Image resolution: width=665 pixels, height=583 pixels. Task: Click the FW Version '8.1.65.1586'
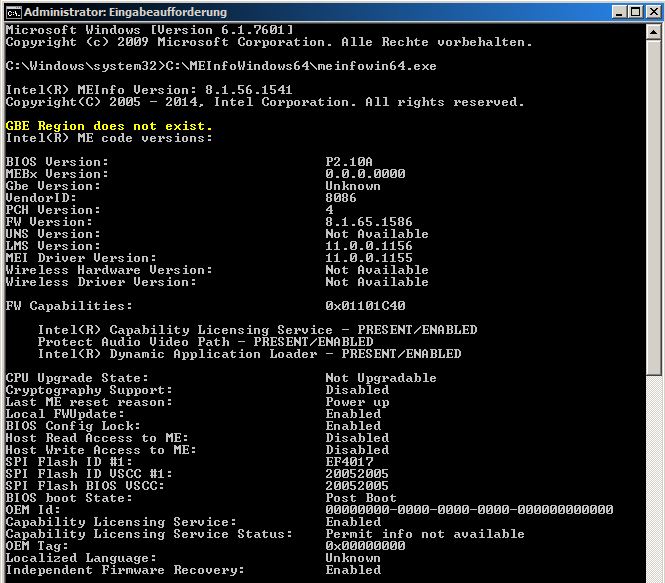pos(369,222)
